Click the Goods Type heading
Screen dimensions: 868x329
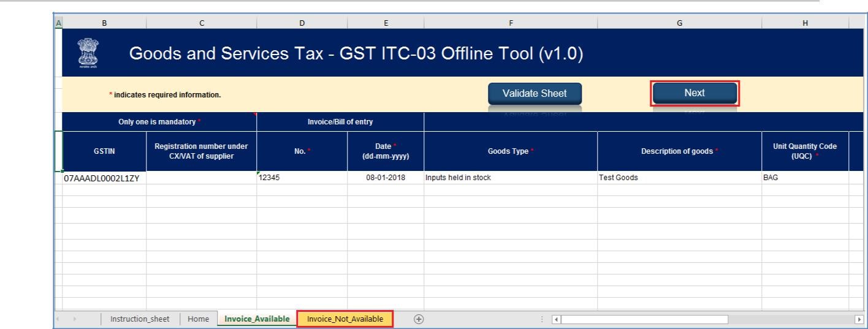point(510,151)
